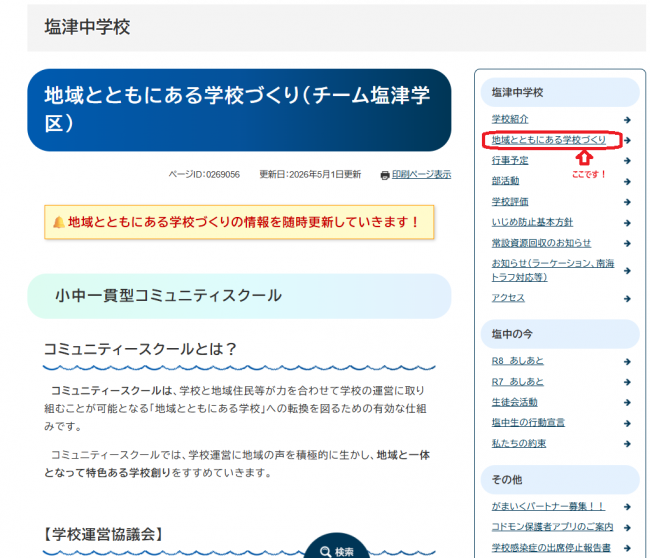This screenshot has height=558, width=650.
Task: Open the R7 あしあと link
Action: pos(517,382)
